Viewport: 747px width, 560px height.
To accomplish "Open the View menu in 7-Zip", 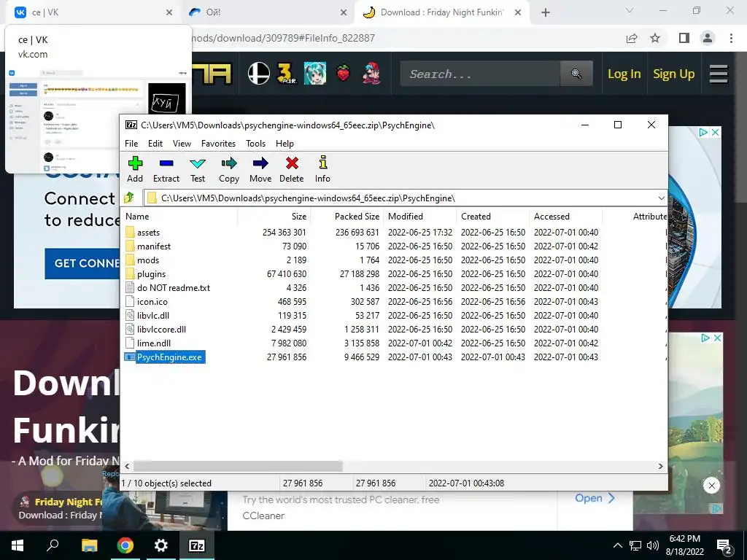I will pyautogui.click(x=182, y=144).
